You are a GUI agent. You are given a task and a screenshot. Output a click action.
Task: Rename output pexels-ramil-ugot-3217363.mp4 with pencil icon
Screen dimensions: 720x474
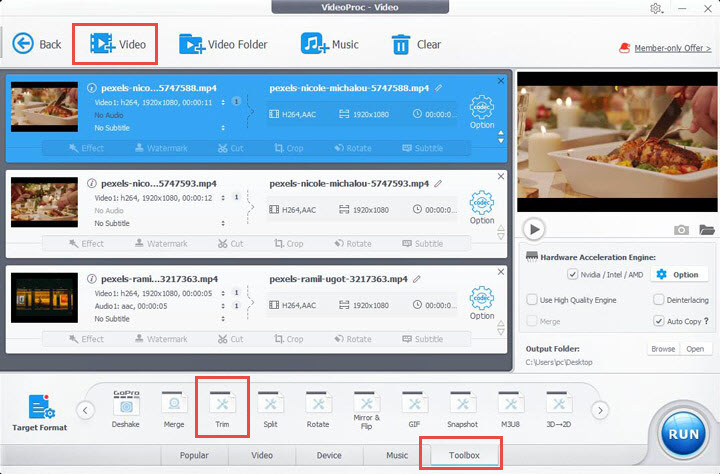point(417,279)
